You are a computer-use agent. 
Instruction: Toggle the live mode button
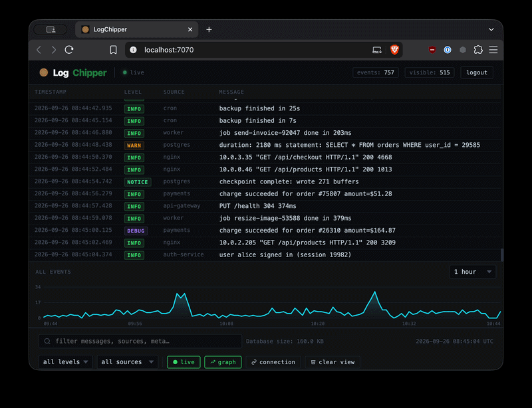tap(184, 362)
